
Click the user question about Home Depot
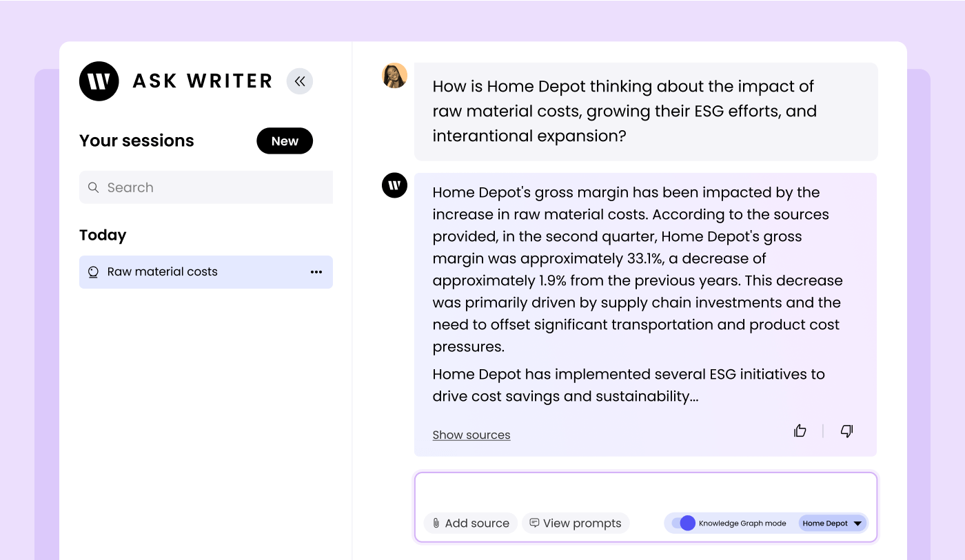coord(624,112)
